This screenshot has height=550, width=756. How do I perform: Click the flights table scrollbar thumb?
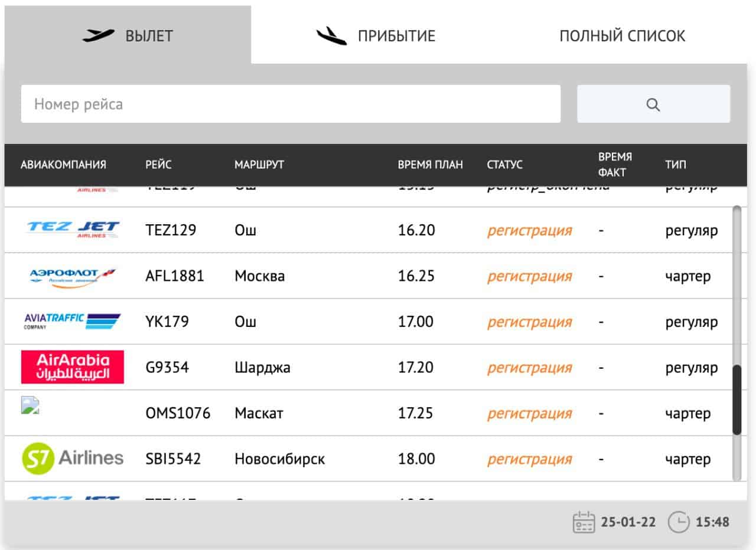737,400
